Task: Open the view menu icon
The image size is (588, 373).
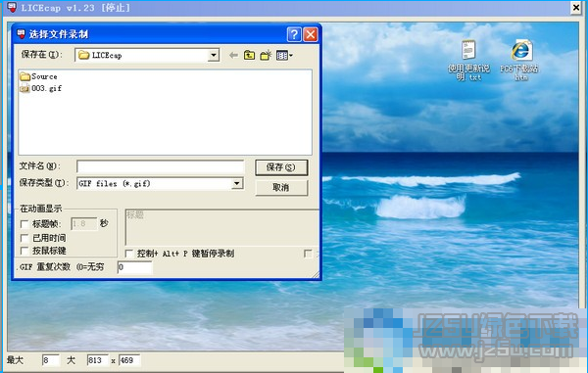Action: pyautogui.click(x=284, y=56)
